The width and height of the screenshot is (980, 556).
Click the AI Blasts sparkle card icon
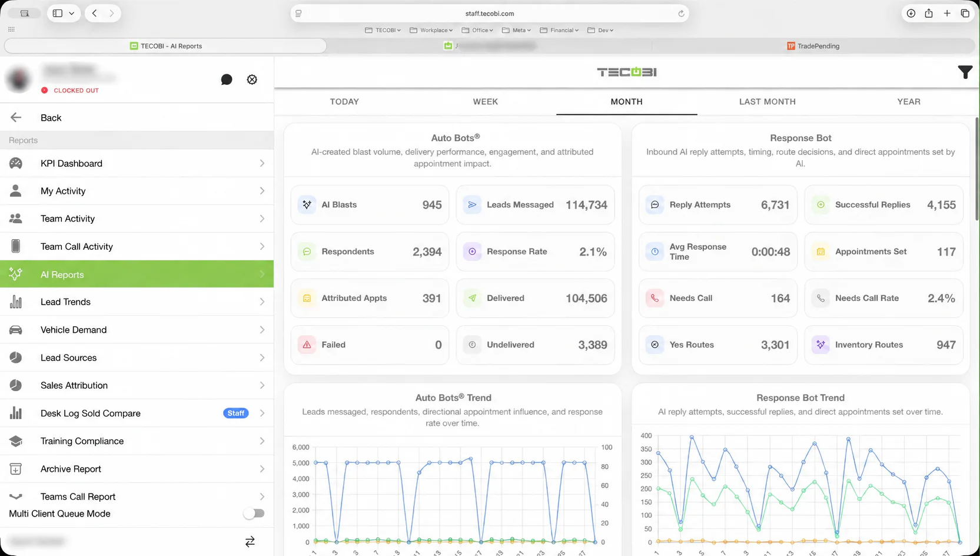pos(307,204)
